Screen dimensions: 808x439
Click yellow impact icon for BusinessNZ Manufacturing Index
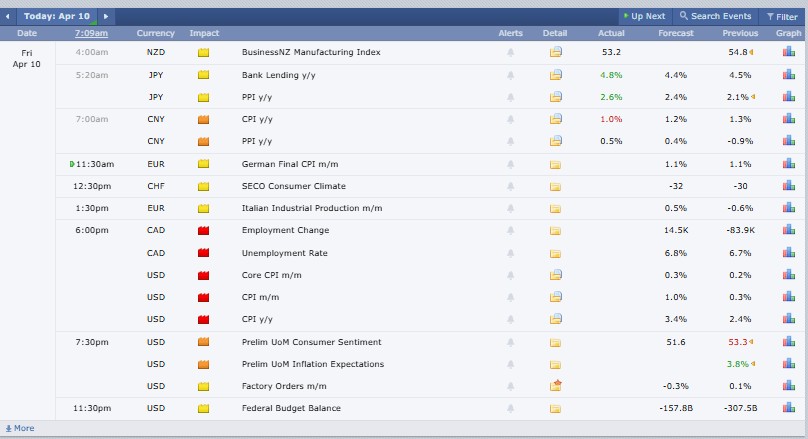coord(204,53)
